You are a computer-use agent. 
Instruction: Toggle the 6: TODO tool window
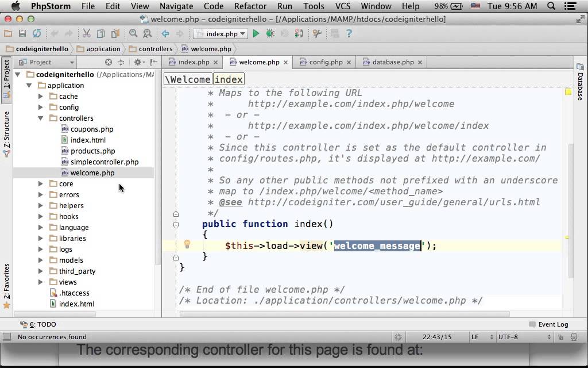tap(38, 324)
